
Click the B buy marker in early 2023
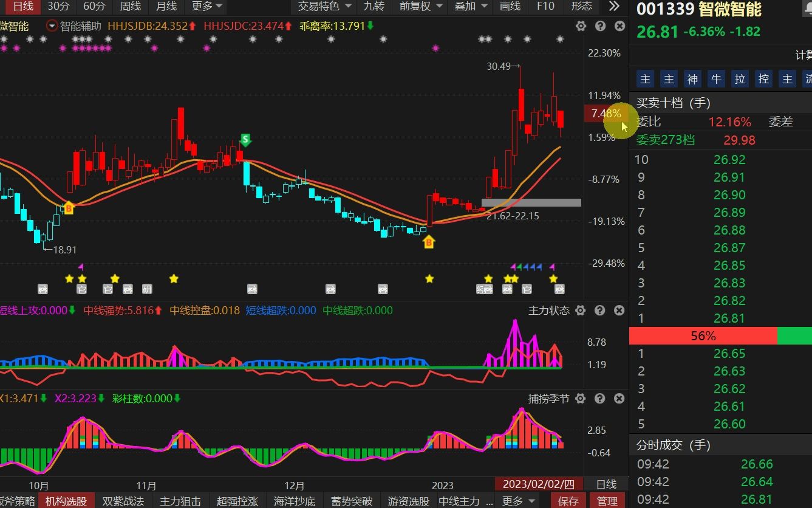(429, 243)
